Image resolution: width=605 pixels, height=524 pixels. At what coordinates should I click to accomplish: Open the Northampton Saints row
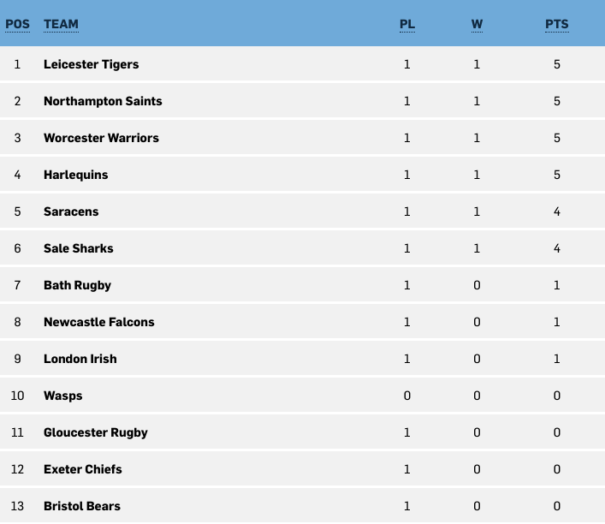302,101
